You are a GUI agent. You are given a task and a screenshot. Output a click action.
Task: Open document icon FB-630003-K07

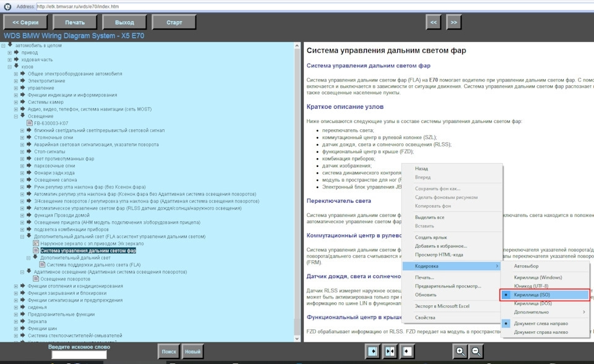[30, 123]
